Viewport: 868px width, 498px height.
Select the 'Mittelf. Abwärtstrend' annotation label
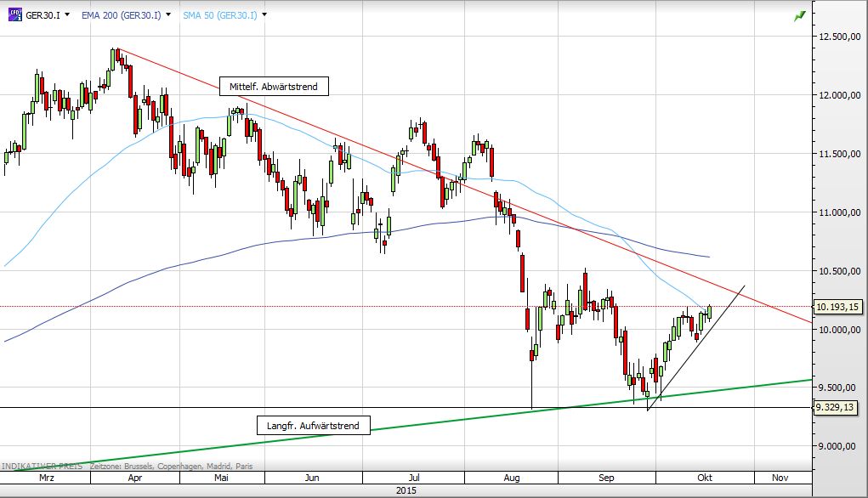tap(274, 87)
